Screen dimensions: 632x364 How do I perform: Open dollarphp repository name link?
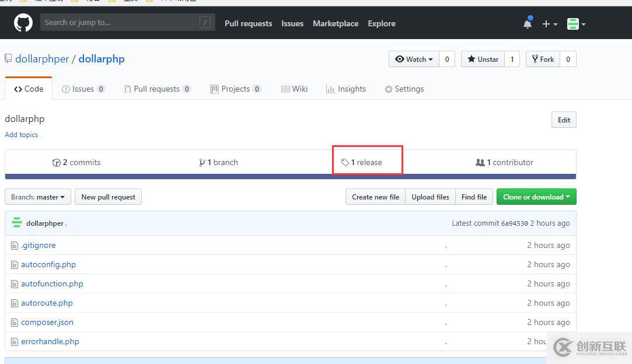(x=102, y=59)
